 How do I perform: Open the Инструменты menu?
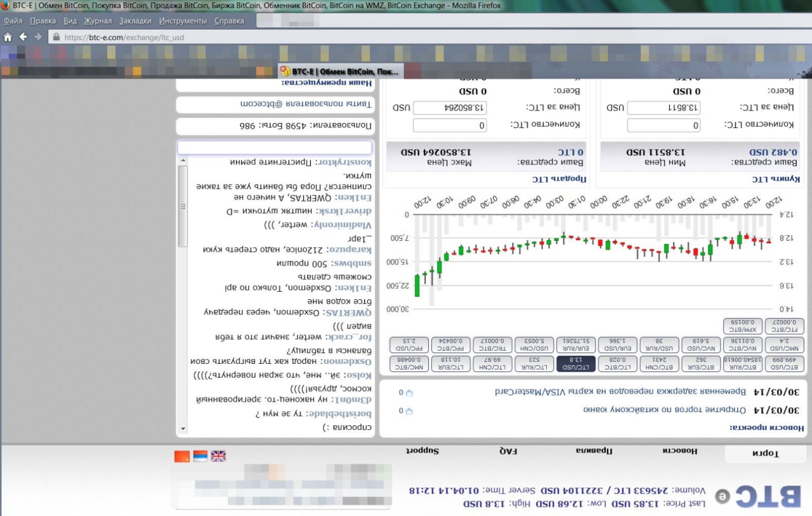click(183, 20)
